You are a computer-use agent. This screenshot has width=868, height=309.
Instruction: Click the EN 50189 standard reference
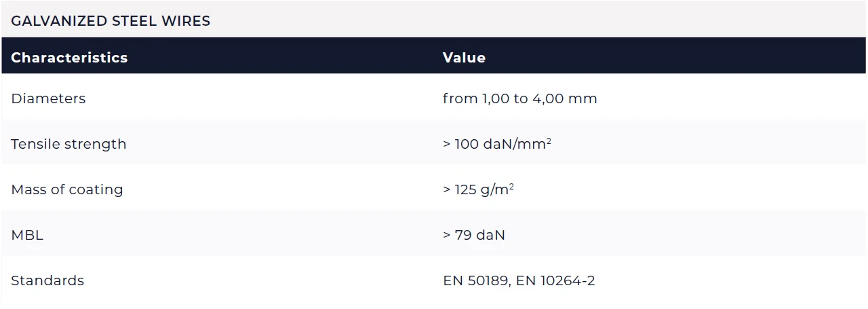pyautogui.click(x=476, y=280)
